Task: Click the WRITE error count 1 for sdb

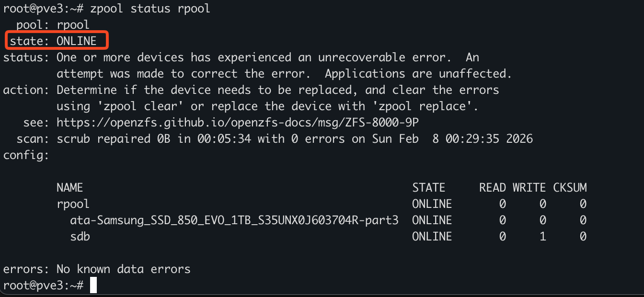Action: click(x=542, y=237)
